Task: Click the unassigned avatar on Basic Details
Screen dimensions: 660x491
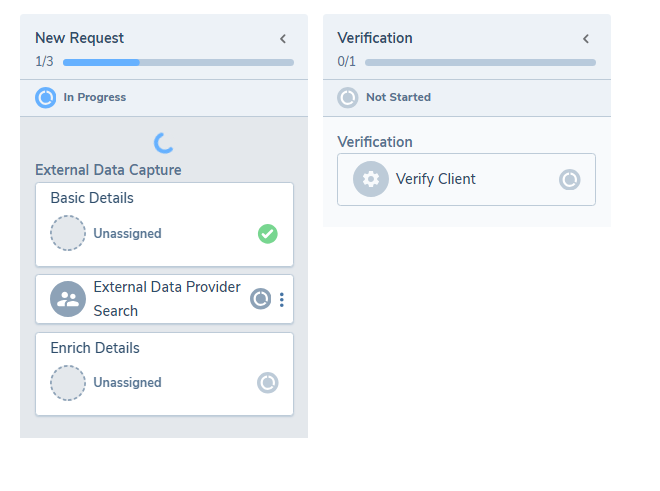Action: click(x=68, y=234)
